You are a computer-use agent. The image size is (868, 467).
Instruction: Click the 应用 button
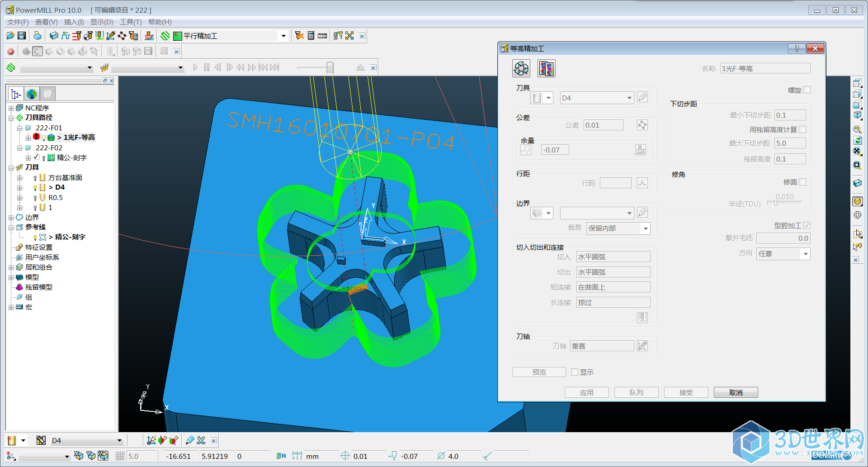[587, 392]
